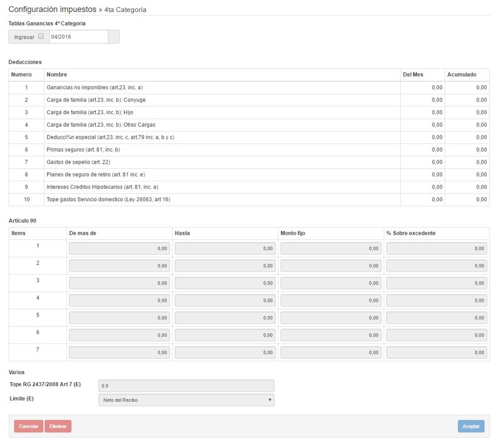Screen dimensions: 497x448
Task: Click item 3 '% Sobre excedente' field
Action: pos(436,283)
